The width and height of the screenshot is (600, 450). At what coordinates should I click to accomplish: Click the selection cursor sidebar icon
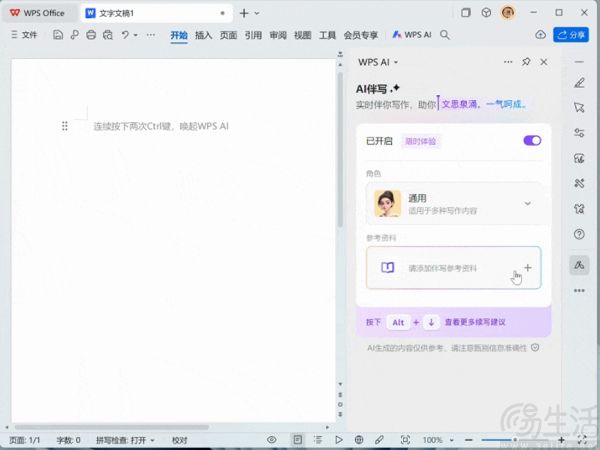point(579,108)
